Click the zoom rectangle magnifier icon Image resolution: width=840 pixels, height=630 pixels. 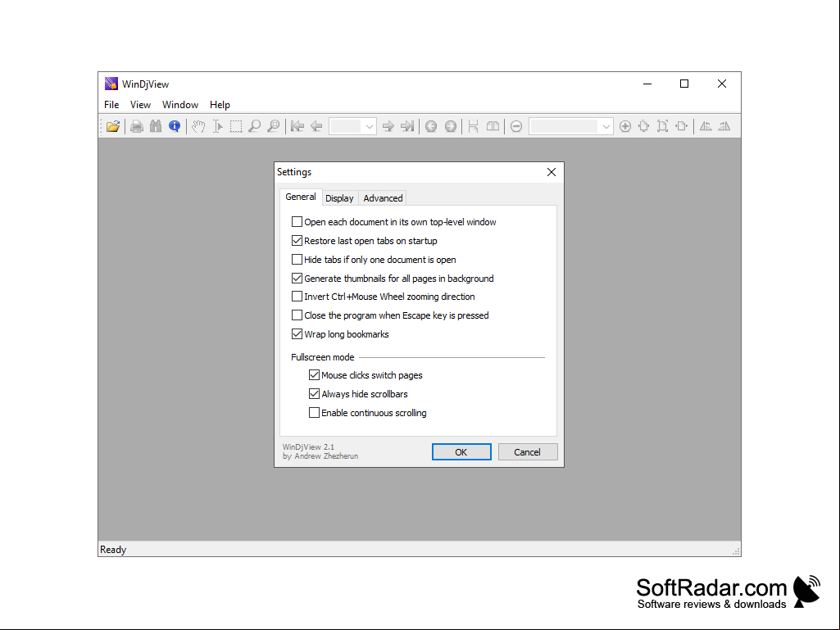point(274,126)
